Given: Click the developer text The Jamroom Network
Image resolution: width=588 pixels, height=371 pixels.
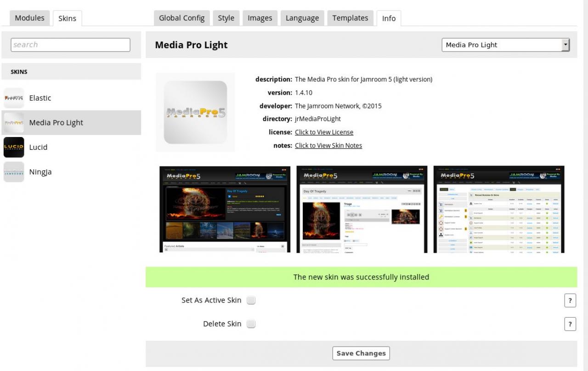Looking at the screenshot, I should pyautogui.click(x=338, y=106).
